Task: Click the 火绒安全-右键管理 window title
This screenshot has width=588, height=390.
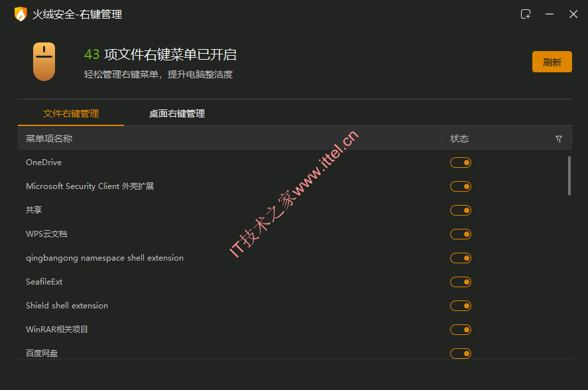Action: (x=78, y=15)
